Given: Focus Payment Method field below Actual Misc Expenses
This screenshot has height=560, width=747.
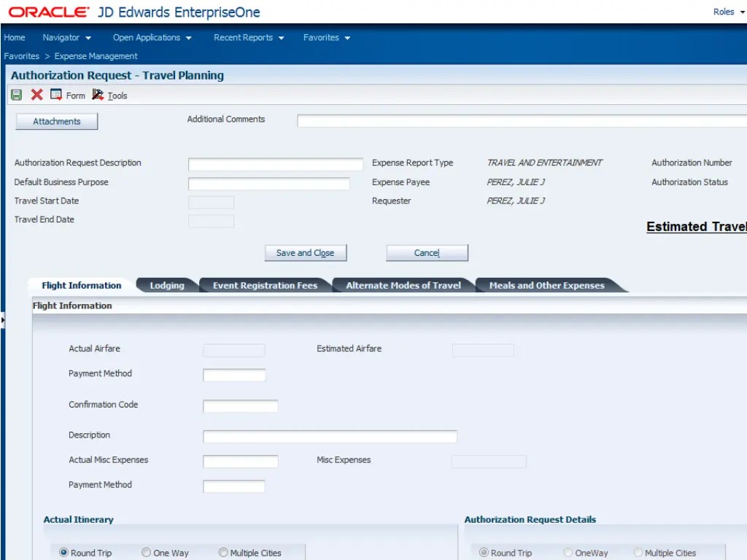Looking at the screenshot, I should click(234, 486).
